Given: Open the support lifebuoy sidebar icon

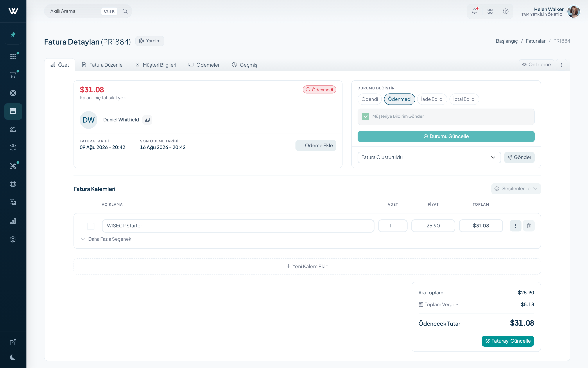Looking at the screenshot, I should coord(13,93).
